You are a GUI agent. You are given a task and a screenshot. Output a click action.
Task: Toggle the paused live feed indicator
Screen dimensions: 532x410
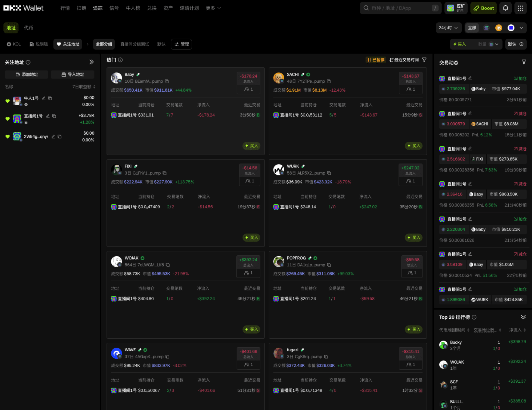[376, 60]
